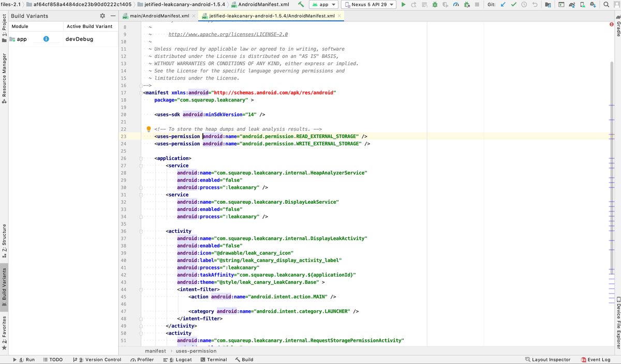Open Build Variants settings gear
This screenshot has width=621, height=364.
[x=102, y=16]
